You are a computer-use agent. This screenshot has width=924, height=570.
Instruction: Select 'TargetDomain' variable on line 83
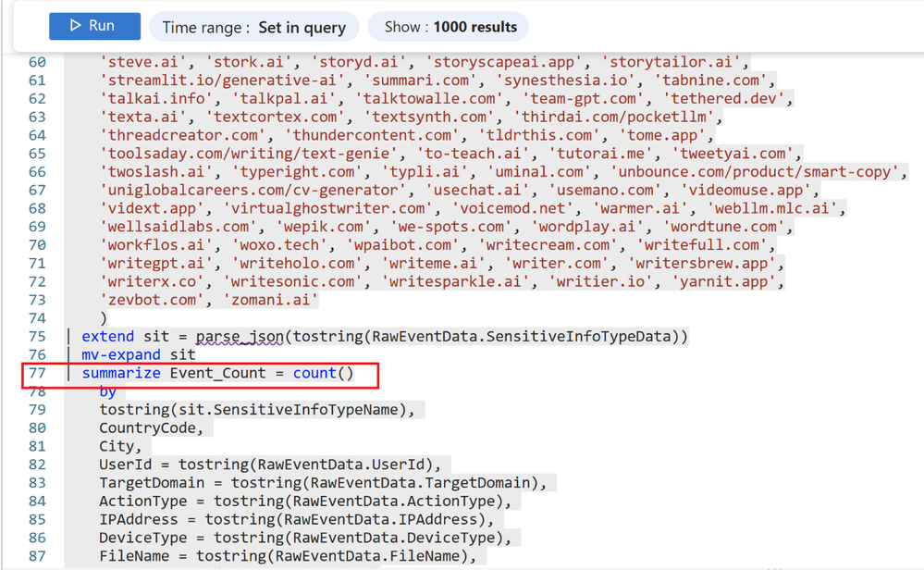pos(152,483)
